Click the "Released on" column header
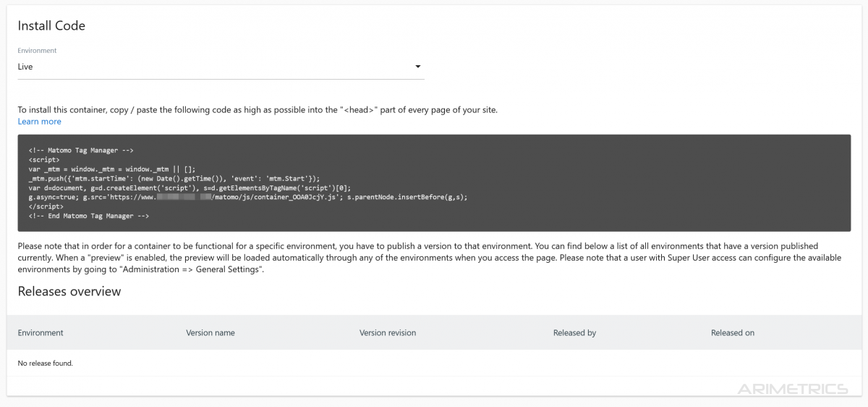Screen dimensions: 868x407 tap(732, 333)
